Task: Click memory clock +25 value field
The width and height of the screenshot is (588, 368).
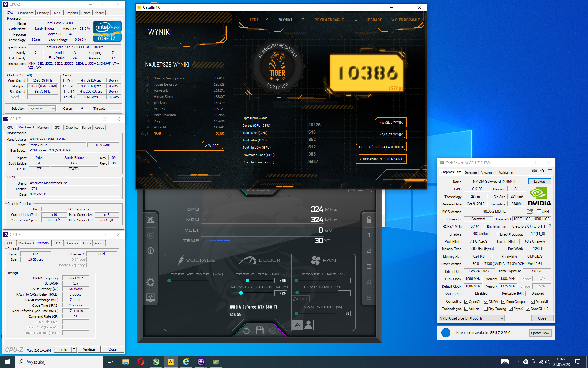Action: [281, 293]
